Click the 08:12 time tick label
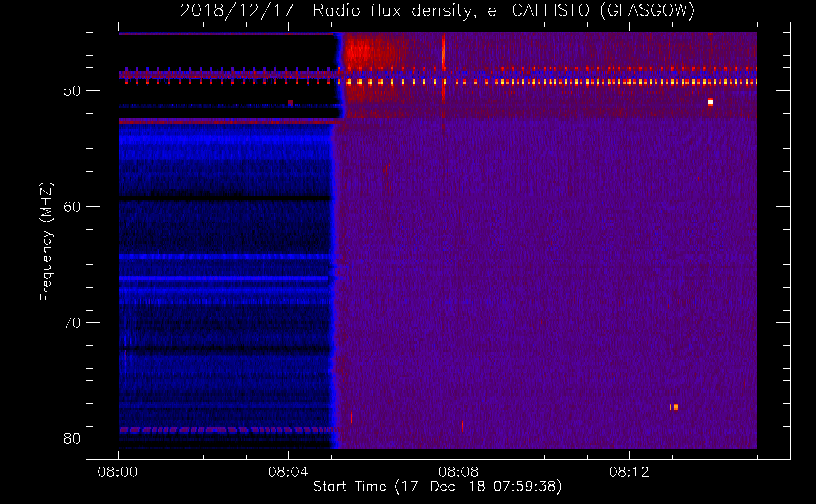This screenshot has width=816, height=504. 629,472
